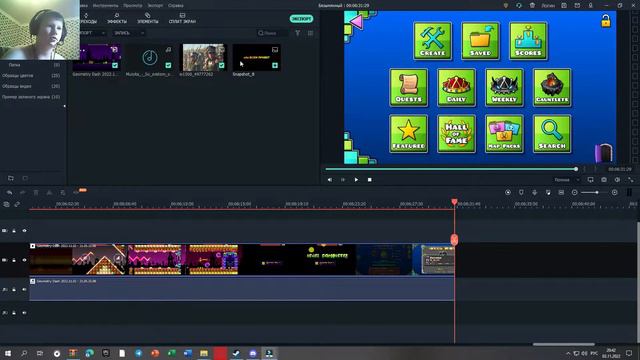The image size is (640, 360).
Task: Click checkmark badge on Muzyka audio thumbnail
Action: (168, 65)
